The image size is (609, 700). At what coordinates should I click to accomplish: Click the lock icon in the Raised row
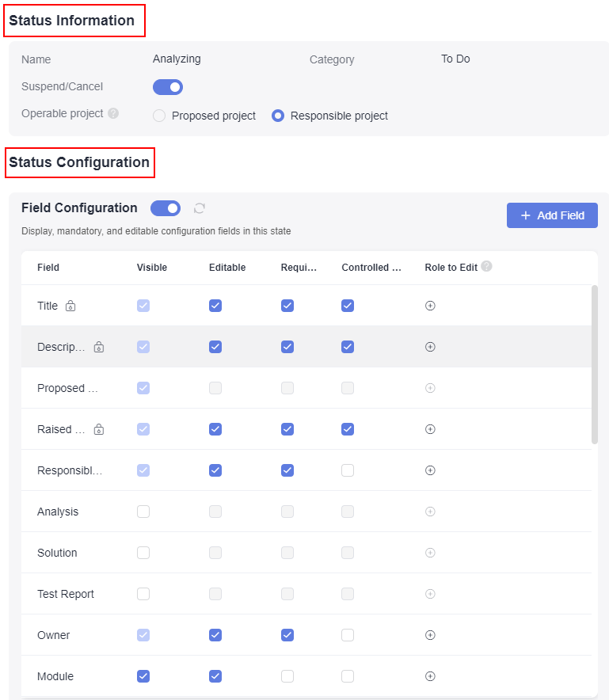[x=99, y=429]
